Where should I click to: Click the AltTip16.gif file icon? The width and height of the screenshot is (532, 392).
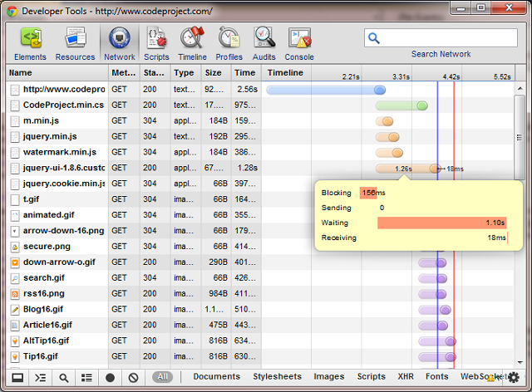tap(15, 341)
